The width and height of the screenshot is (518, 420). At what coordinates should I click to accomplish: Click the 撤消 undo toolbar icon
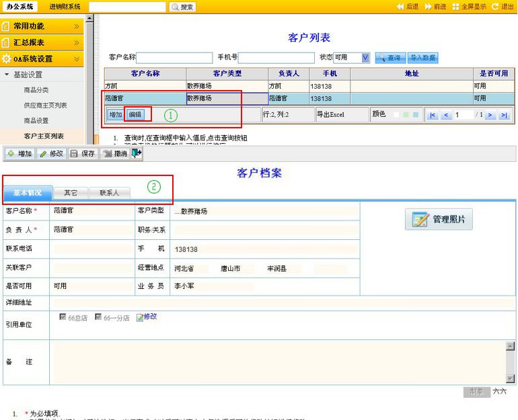[106, 154]
